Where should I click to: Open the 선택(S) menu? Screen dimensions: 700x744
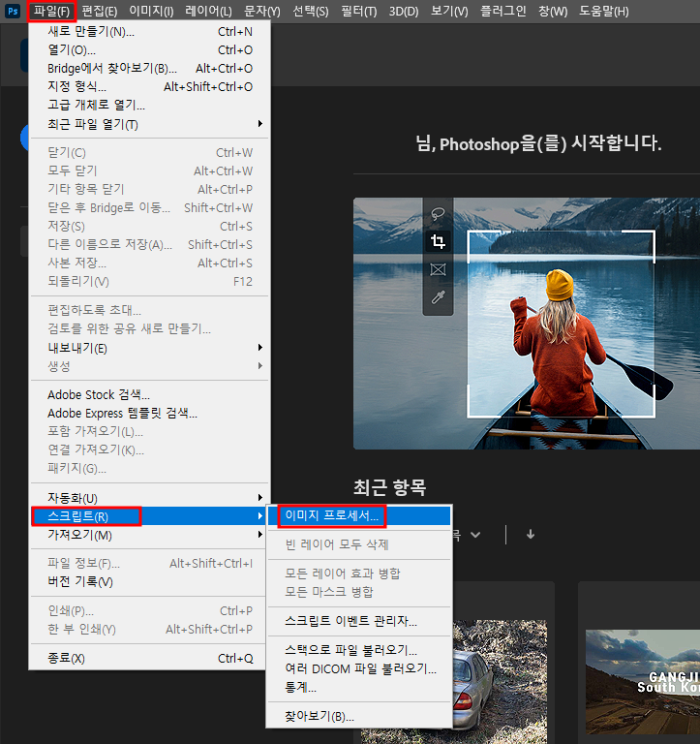(311, 11)
